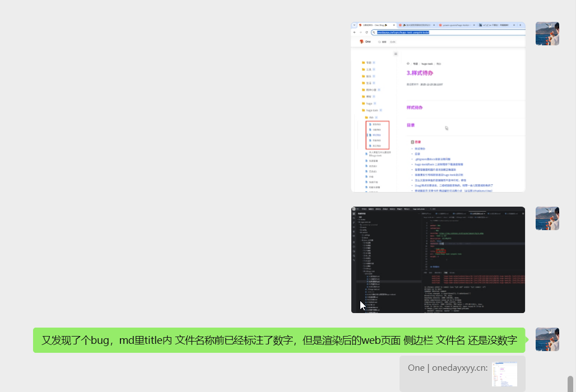Click the purple 3.样式待办 page heading

420,73
